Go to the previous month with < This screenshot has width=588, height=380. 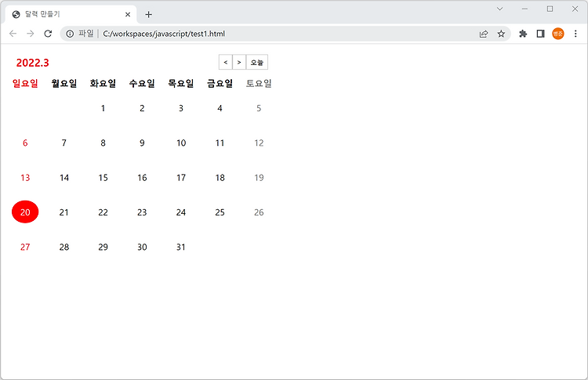(x=225, y=62)
